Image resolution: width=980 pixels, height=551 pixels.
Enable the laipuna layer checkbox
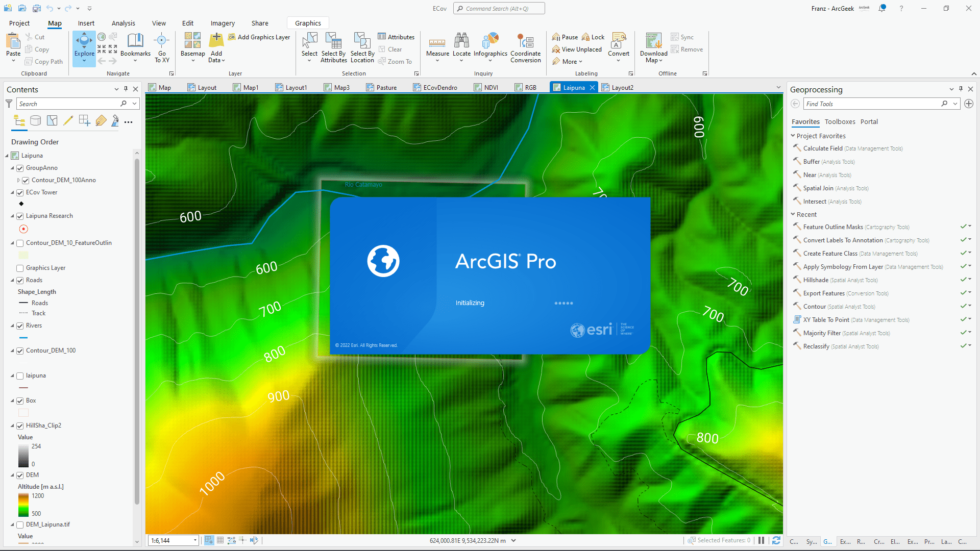[x=19, y=375]
